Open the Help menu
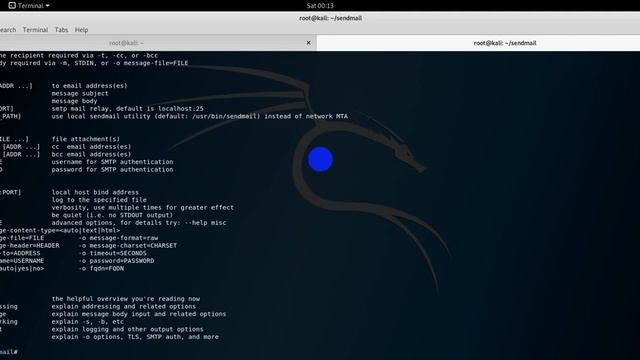 (81, 30)
